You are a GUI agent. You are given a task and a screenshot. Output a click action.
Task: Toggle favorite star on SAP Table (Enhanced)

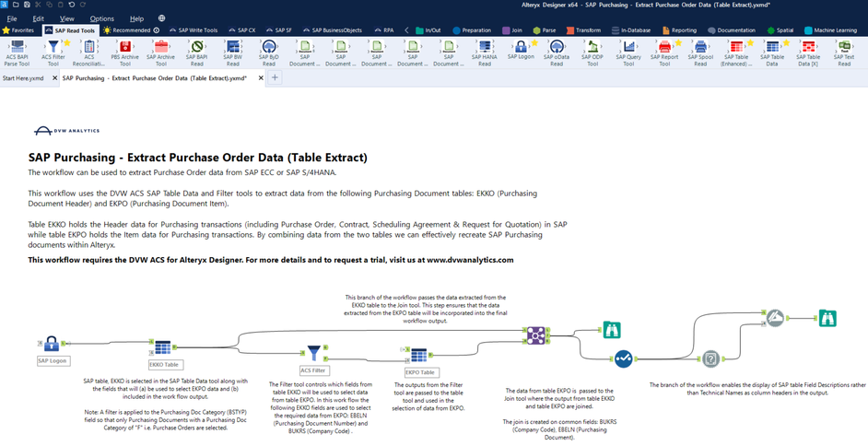point(750,42)
